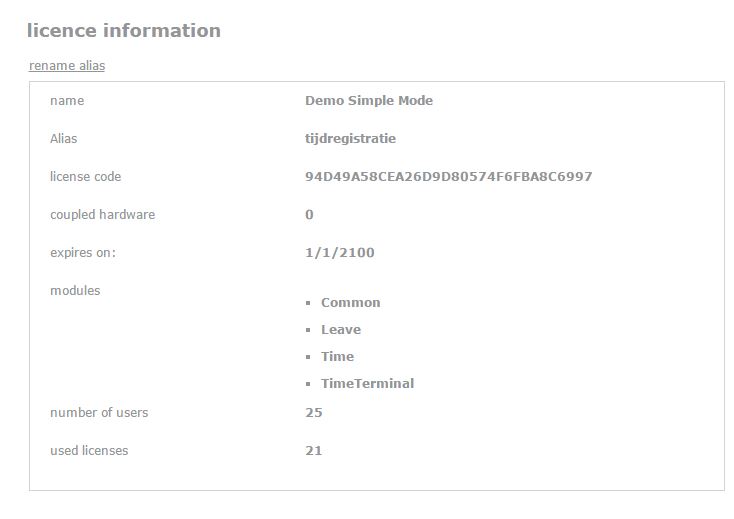Click the modules label
The height and width of the screenshot is (519, 734).
pyautogui.click(x=75, y=291)
